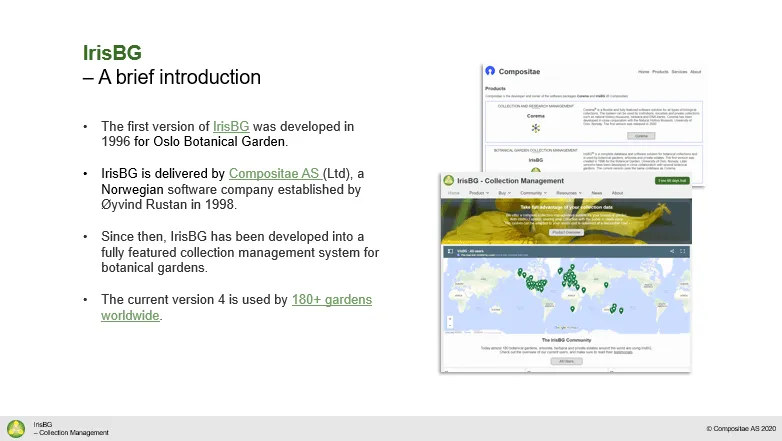
Task: Click the South Africa map pin
Action: point(573,309)
